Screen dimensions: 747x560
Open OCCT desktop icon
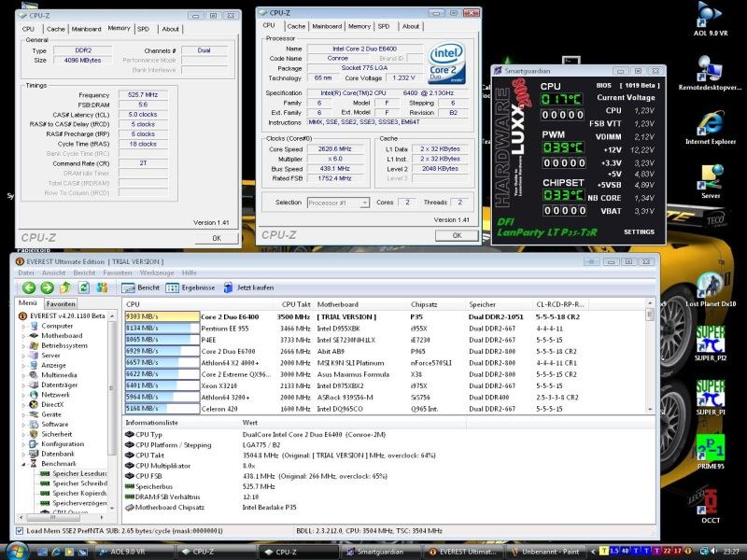tap(711, 506)
